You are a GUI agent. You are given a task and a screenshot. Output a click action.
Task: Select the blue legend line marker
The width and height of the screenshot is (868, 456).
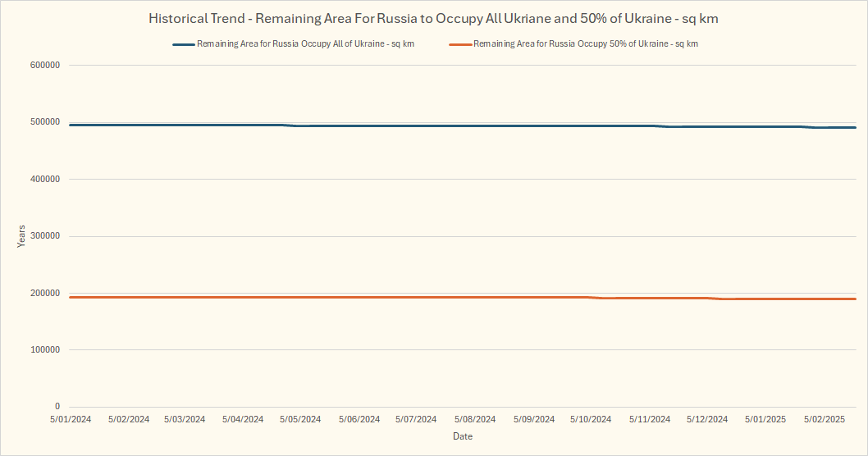tap(183, 44)
